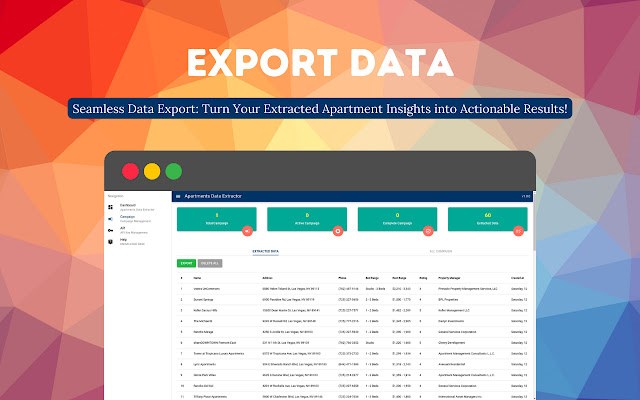Click Apartment Management Consultants cell in row 7
Image resolution: width=640 pixels, height=400 pixels.
(x=466, y=353)
